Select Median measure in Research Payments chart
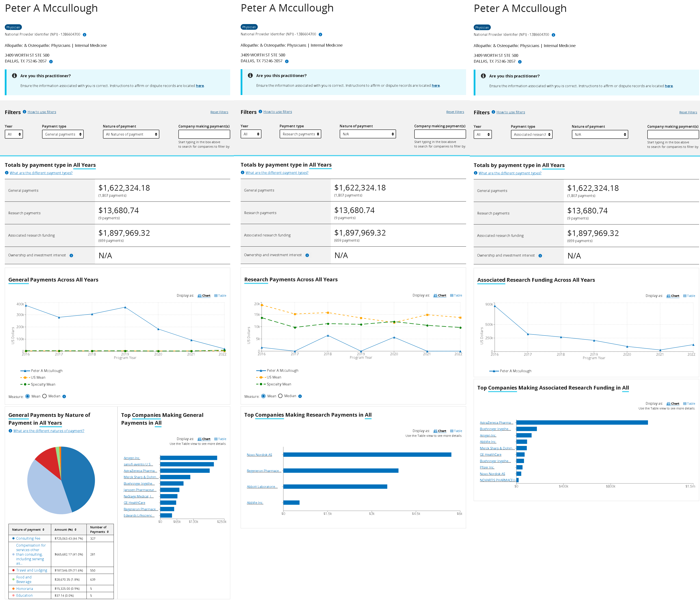Screen dimensions: 700x601 pos(280,396)
